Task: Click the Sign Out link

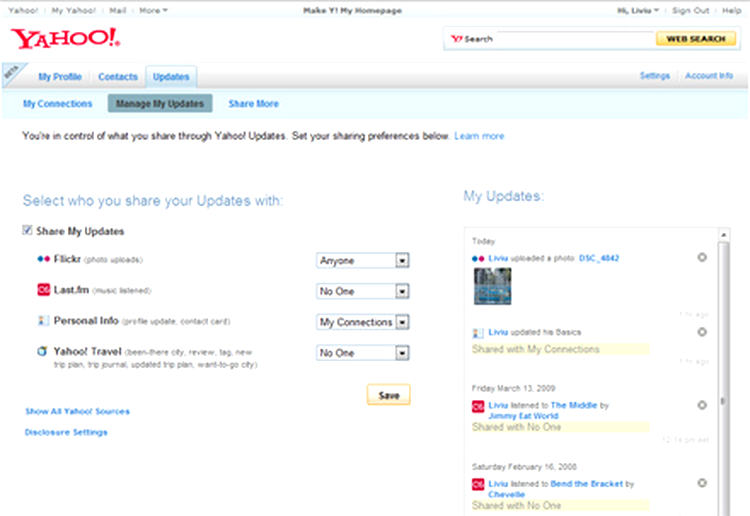Action: [x=690, y=10]
